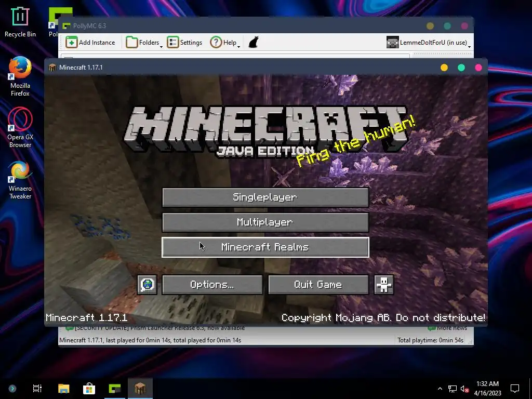Click Minecraft crafting table taskbar icon
532x399 pixels.
140,389
